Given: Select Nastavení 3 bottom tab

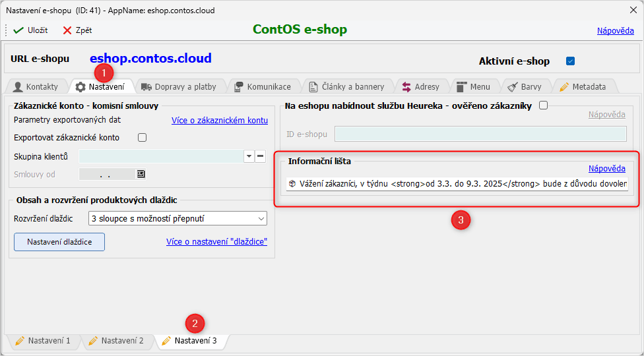Looking at the screenshot, I should click(x=190, y=340).
